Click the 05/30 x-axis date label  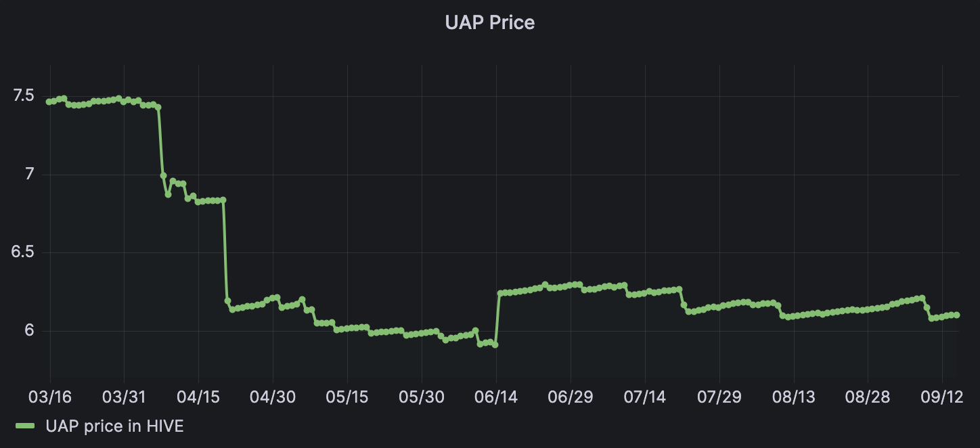click(422, 395)
